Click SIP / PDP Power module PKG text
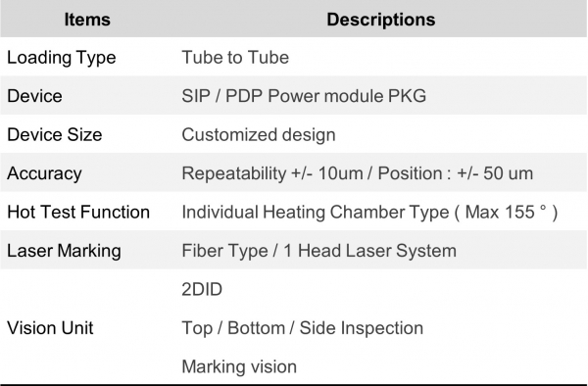The width and height of the screenshot is (588, 386). pyautogui.click(x=304, y=96)
